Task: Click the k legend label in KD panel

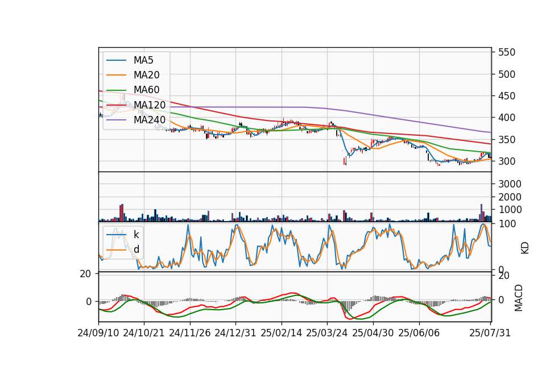Action: pos(136,235)
